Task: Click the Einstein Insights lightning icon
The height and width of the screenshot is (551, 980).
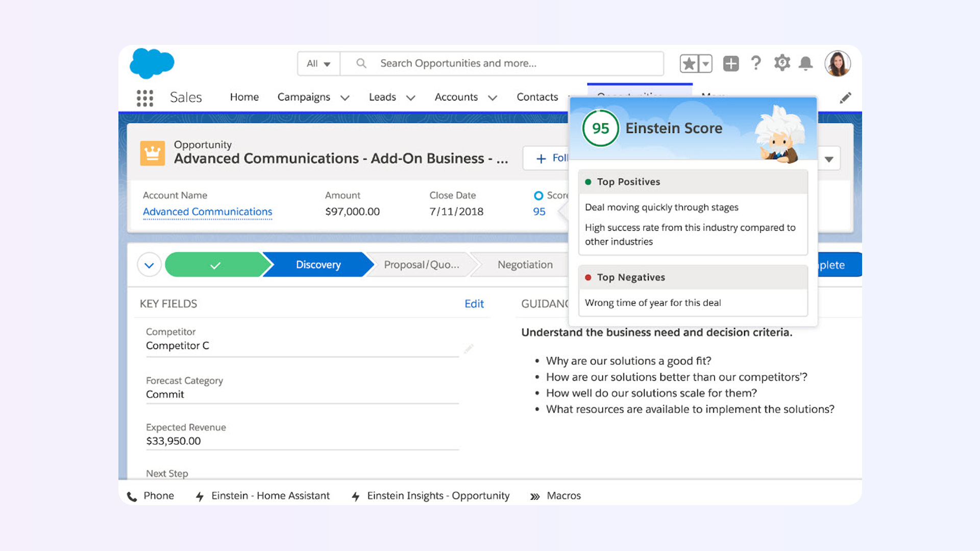Action: pyautogui.click(x=356, y=497)
